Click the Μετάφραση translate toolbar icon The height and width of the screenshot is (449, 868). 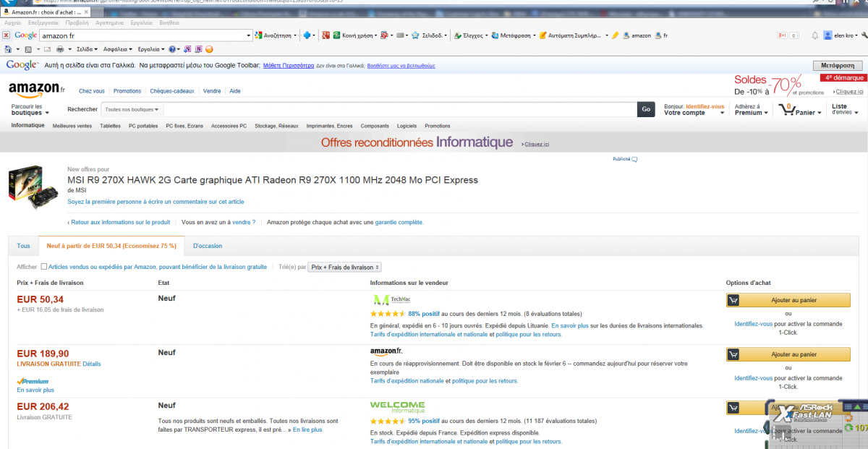tap(511, 35)
